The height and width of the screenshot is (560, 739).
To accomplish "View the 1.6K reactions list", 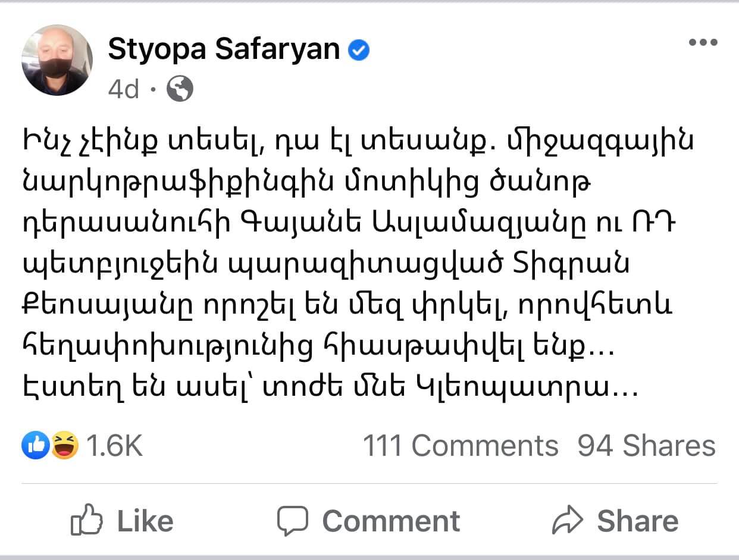I will (115, 446).
